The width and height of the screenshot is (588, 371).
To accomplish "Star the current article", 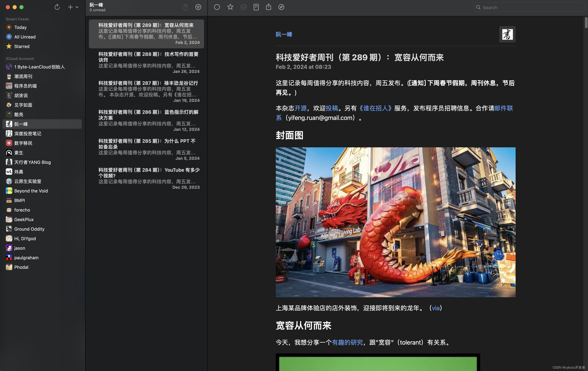I will tap(230, 7).
